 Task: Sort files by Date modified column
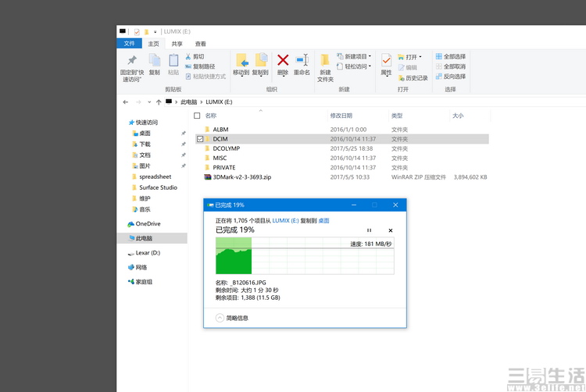click(341, 116)
